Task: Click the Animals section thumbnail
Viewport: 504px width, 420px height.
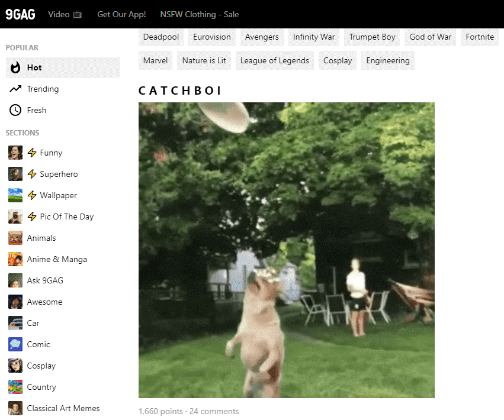Action: [x=15, y=238]
